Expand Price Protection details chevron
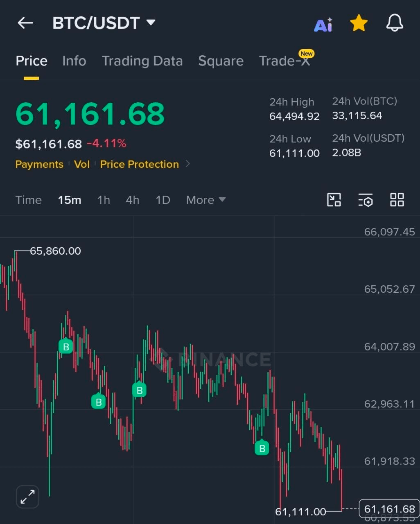The image size is (420, 524). coord(188,164)
